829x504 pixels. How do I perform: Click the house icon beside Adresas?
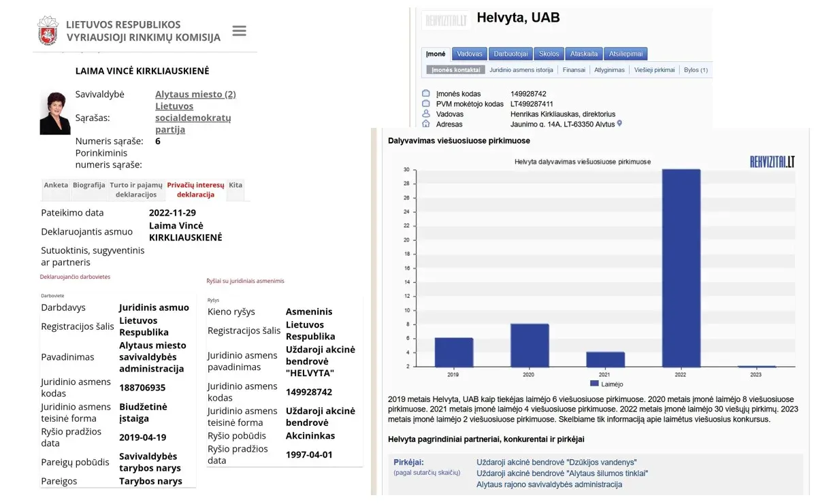click(427, 124)
